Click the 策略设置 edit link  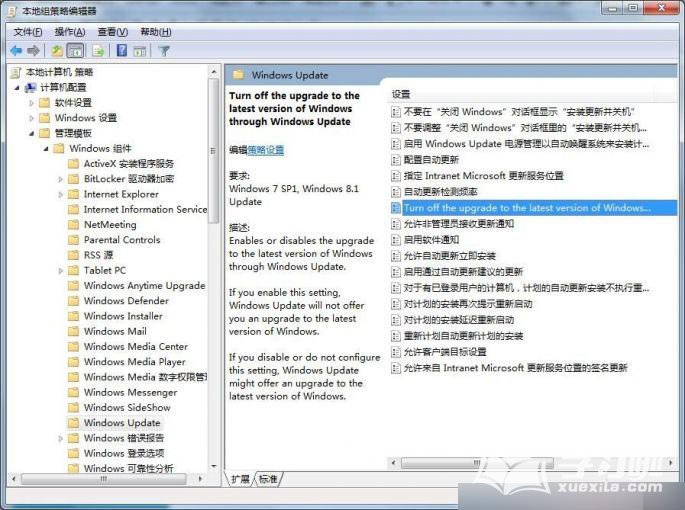266,149
